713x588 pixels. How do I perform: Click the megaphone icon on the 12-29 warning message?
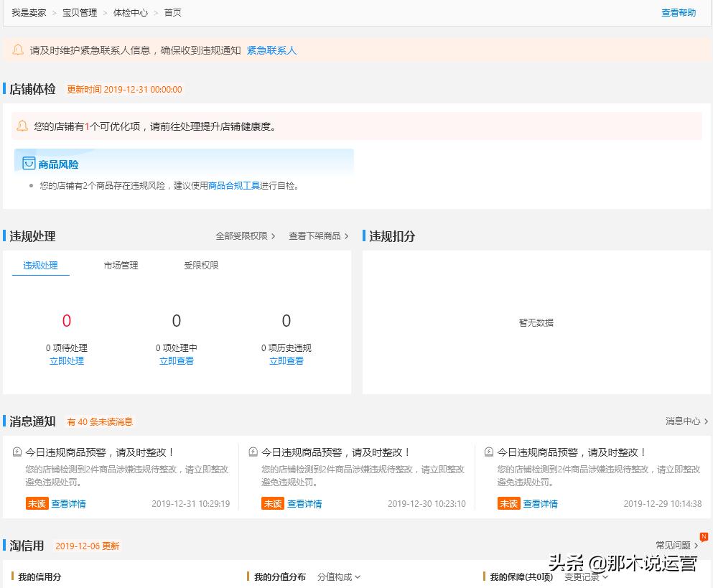(x=489, y=451)
